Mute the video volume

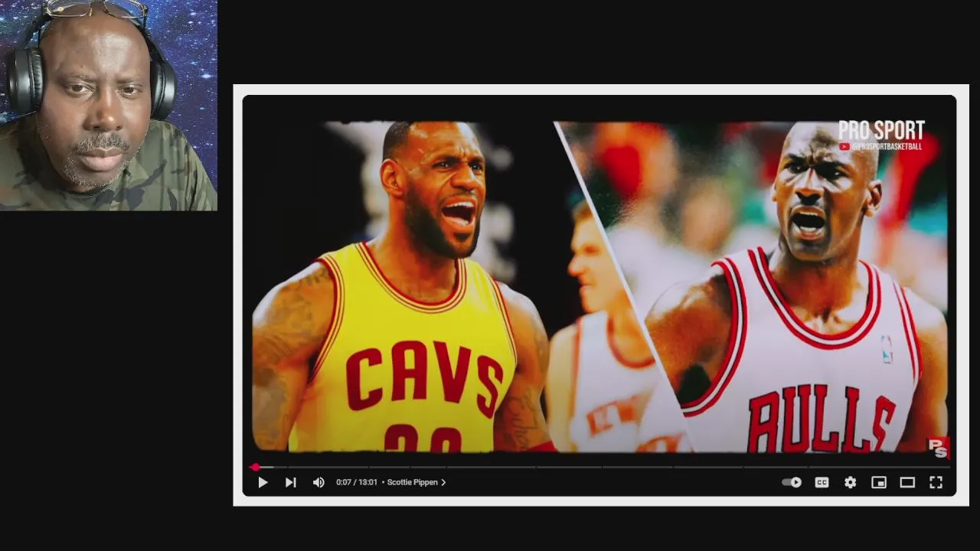(x=318, y=482)
